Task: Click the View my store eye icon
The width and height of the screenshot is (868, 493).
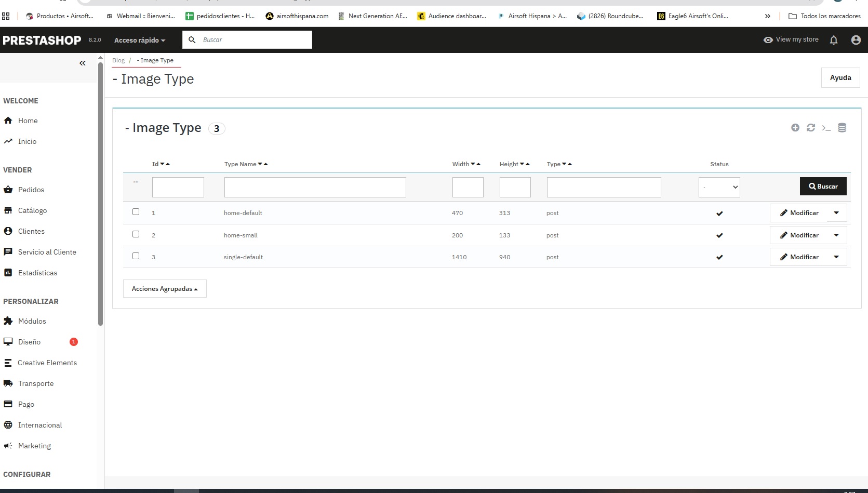Action: pyautogui.click(x=768, y=40)
